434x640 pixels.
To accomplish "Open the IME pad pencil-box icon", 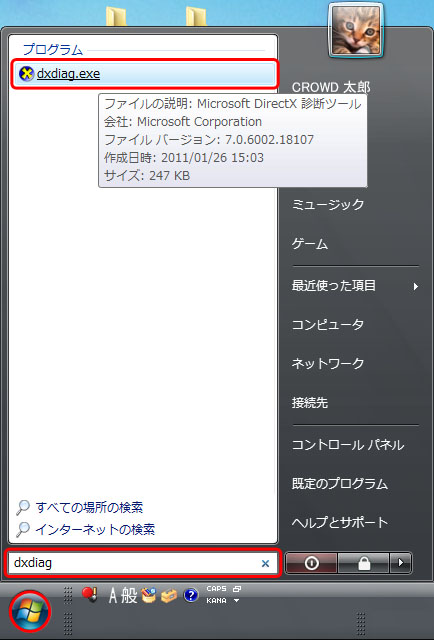I will tap(149, 595).
